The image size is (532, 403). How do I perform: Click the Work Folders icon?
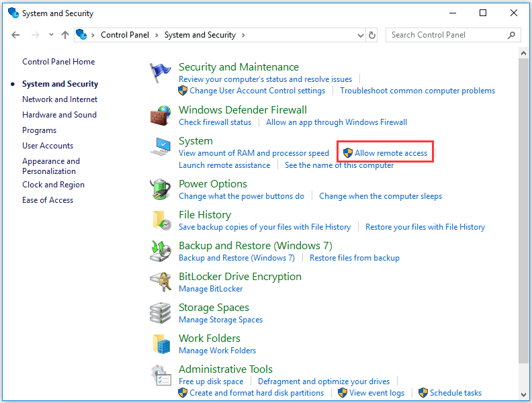(161, 344)
